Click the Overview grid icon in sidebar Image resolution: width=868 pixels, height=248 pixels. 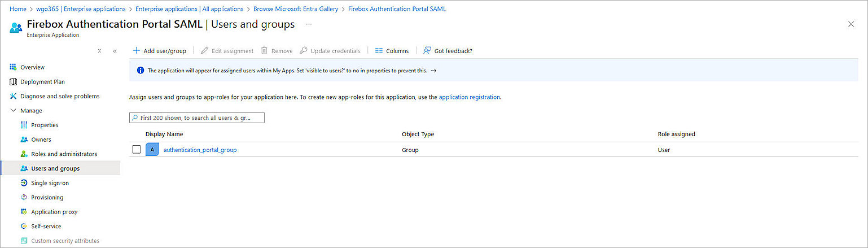click(13, 67)
